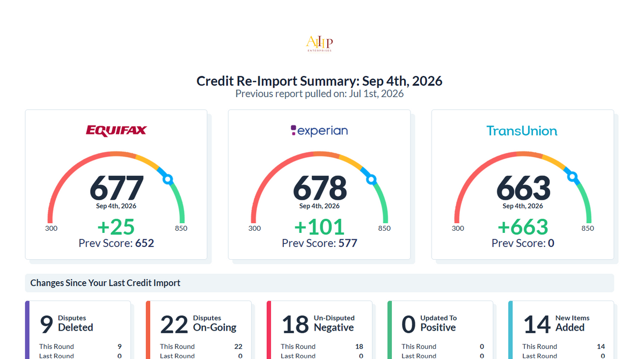
Task: Click the TransUnion gauge blue score marker
Action: [x=573, y=176]
